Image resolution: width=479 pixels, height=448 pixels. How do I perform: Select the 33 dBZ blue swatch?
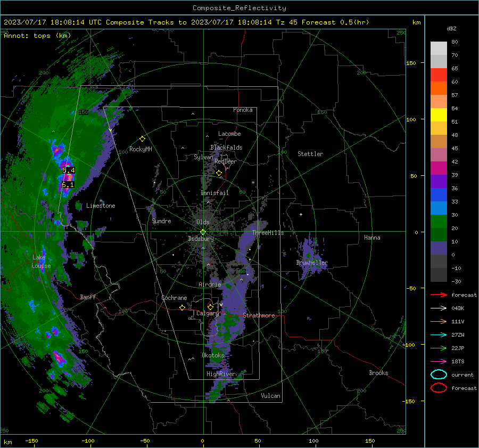439,194
